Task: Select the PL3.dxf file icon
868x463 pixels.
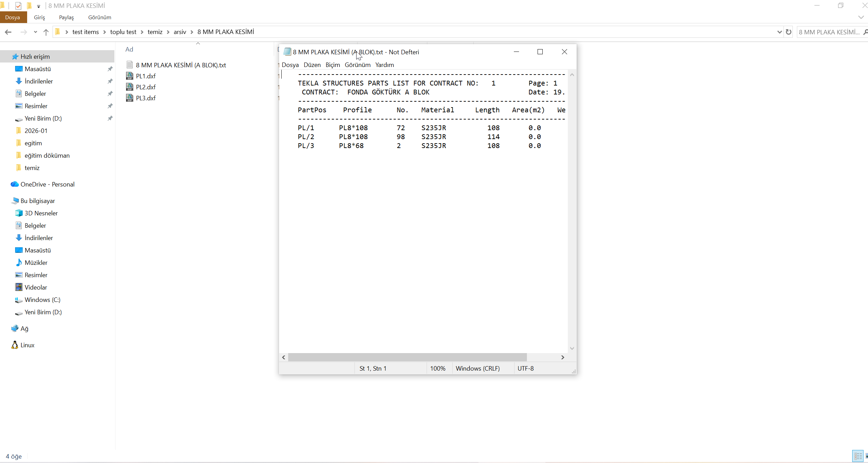Action: pyautogui.click(x=129, y=98)
